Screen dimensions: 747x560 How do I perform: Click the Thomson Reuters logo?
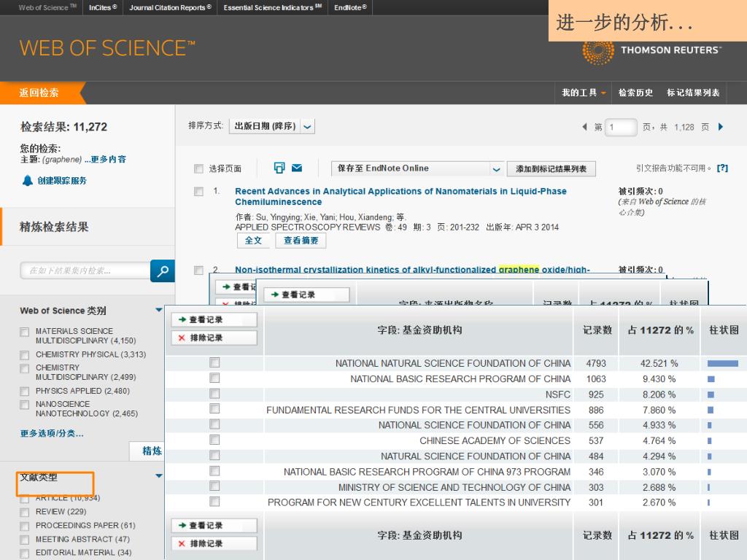[652, 51]
